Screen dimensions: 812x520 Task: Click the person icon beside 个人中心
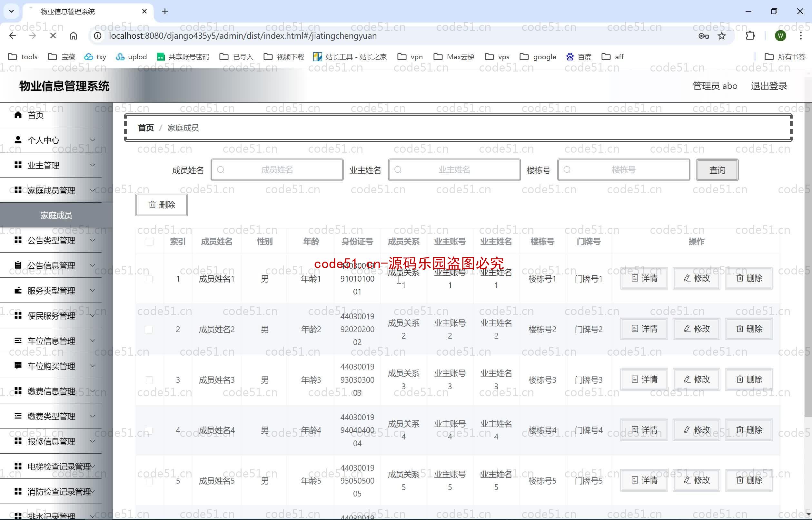click(18, 140)
